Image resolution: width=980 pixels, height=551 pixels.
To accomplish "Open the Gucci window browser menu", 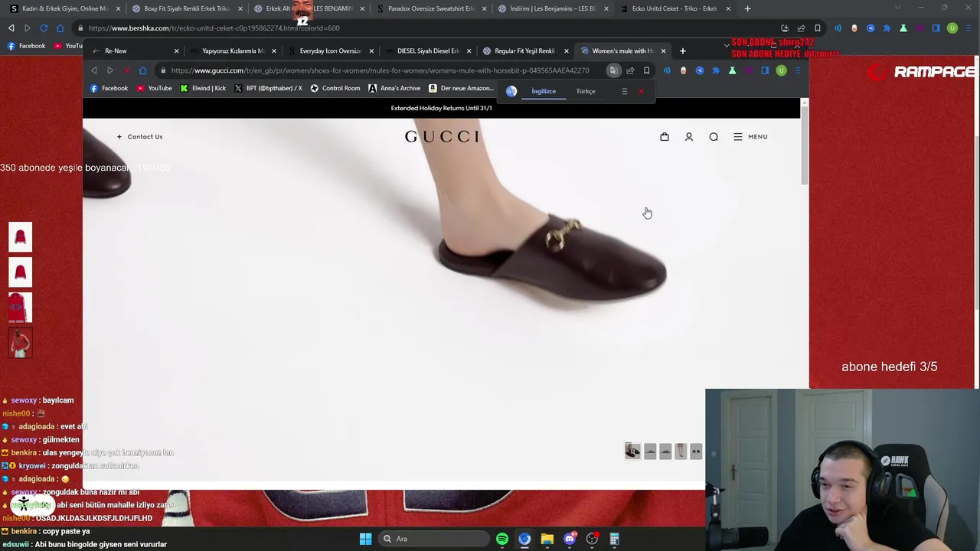I will (798, 70).
